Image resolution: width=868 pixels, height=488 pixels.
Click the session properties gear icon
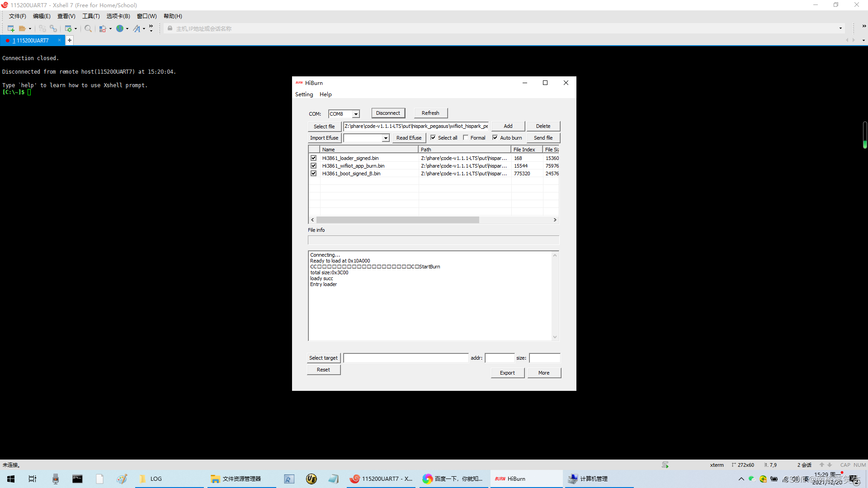[x=69, y=28]
